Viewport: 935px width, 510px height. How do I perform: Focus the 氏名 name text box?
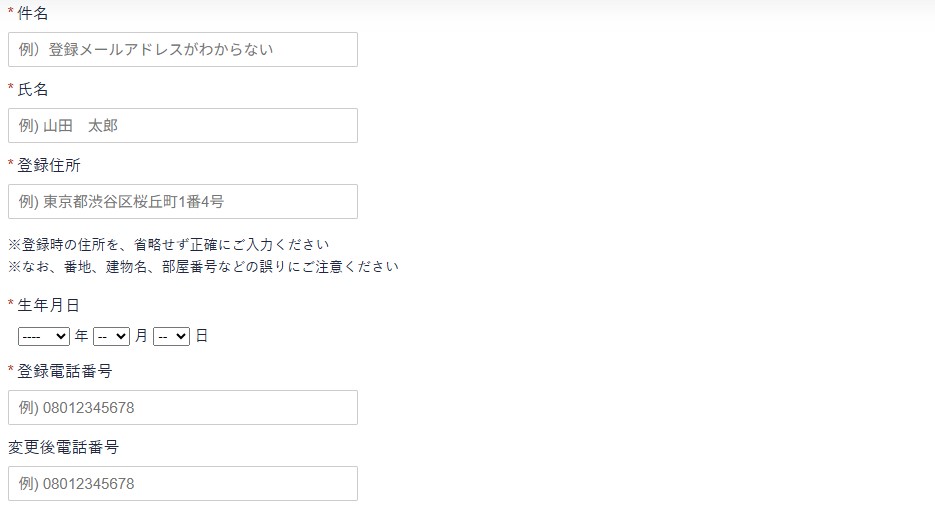tap(182, 125)
